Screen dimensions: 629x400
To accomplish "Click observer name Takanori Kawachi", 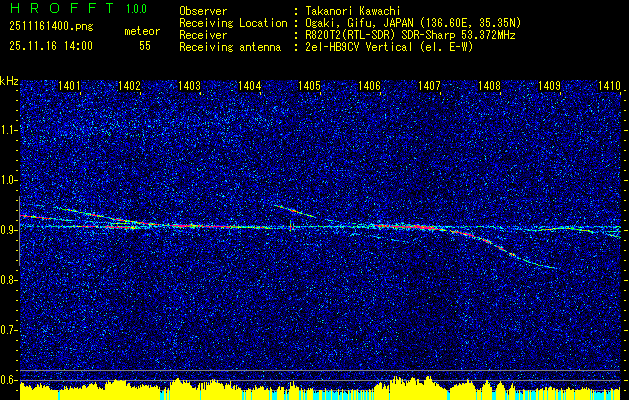I will pos(353,11).
